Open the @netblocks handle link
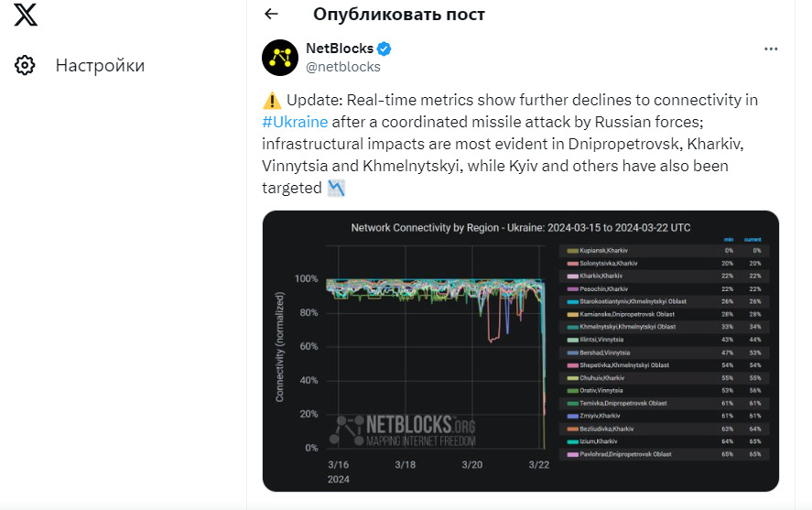 click(x=342, y=66)
